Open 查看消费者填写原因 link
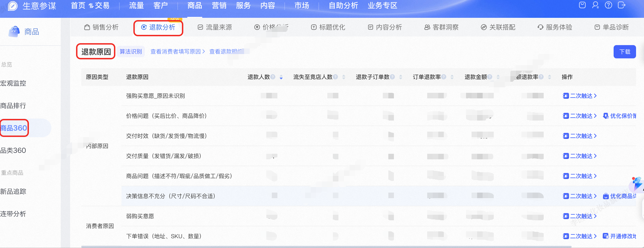 pyautogui.click(x=178, y=51)
